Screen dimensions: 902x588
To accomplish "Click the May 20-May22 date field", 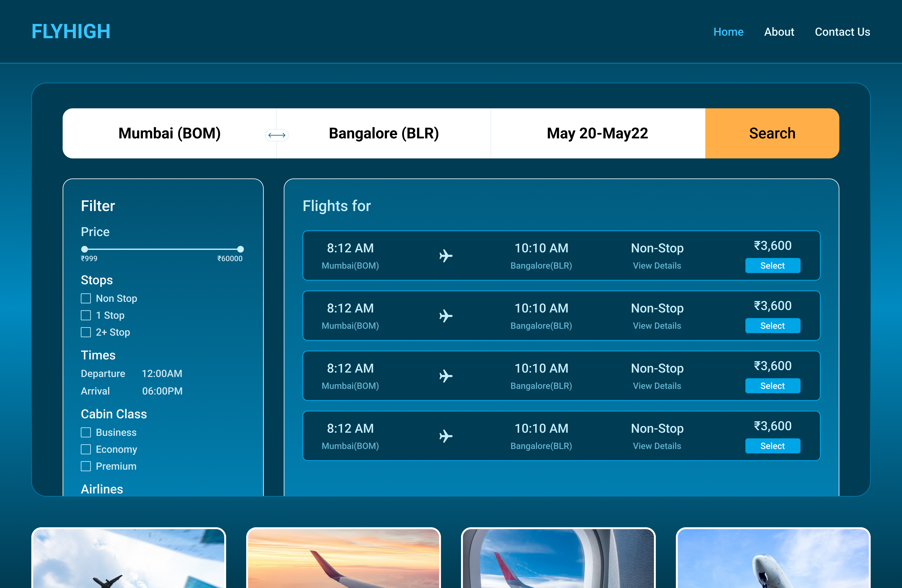I will [x=597, y=133].
